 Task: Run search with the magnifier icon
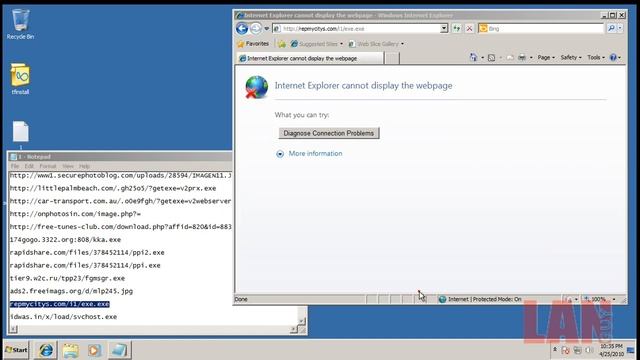coord(611,28)
